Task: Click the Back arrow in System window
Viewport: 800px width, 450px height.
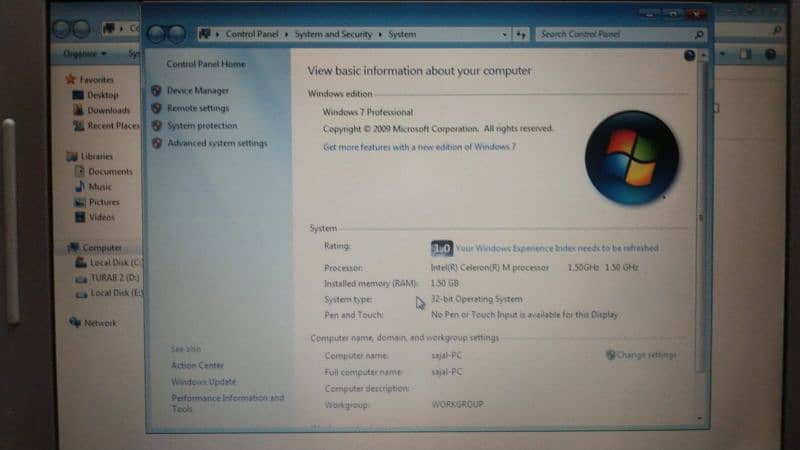Action: pyautogui.click(x=156, y=34)
